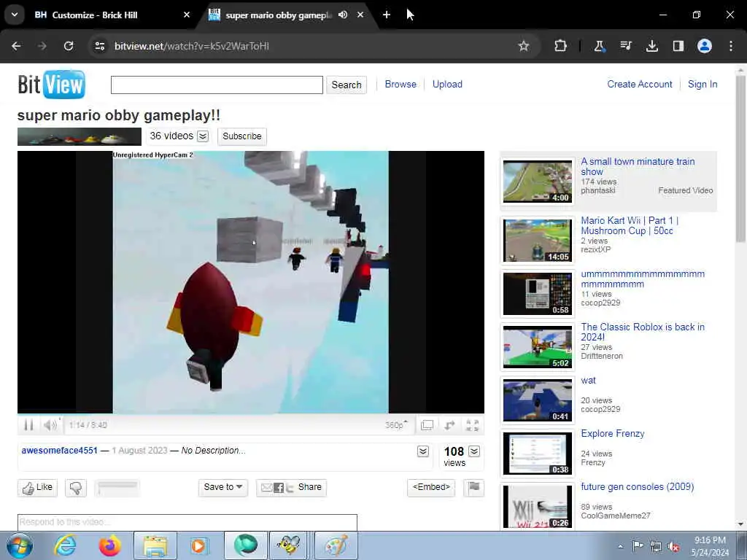This screenshot has width=747, height=560.
Task: Click the muted volume tray icon
Action: [x=673, y=546]
